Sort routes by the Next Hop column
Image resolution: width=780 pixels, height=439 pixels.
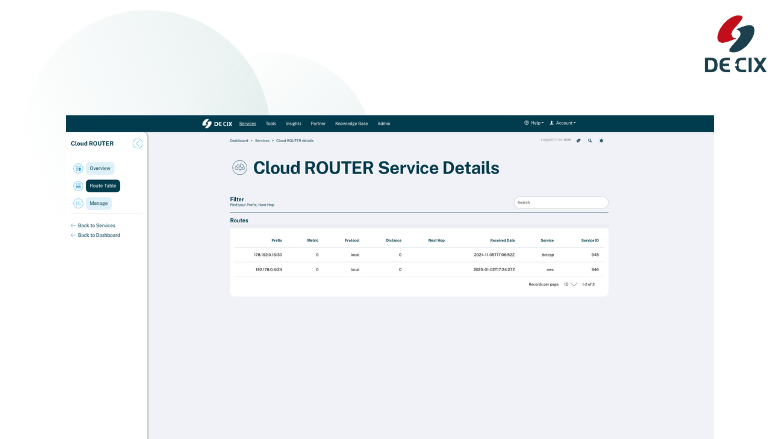[x=436, y=241]
